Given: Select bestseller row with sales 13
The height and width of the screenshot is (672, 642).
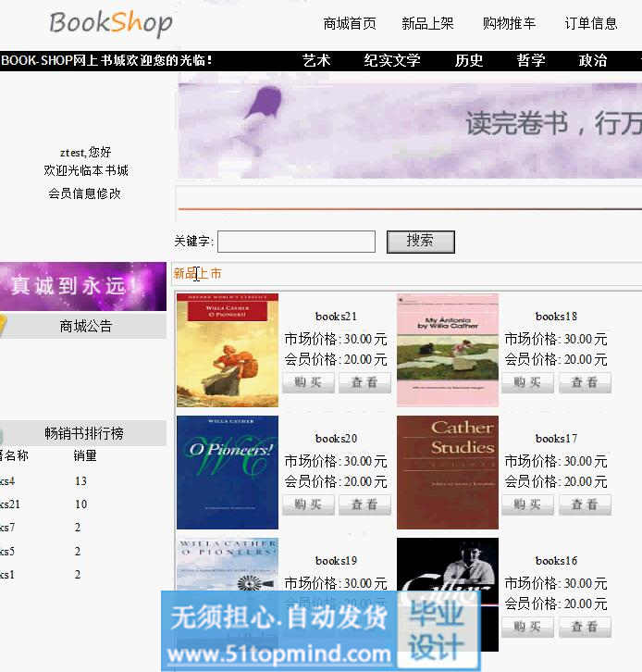Looking at the screenshot, I should pyautogui.click(x=43, y=481).
